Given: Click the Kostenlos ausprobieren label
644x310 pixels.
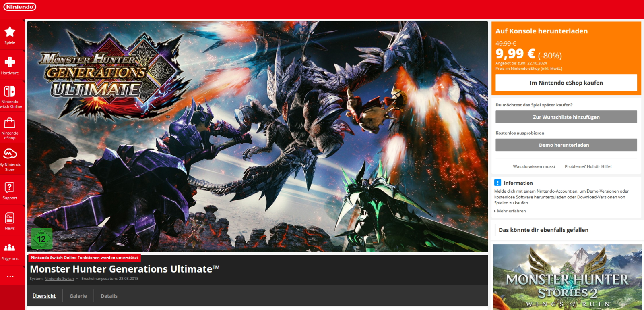Looking at the screenshot, I should 520,133.
